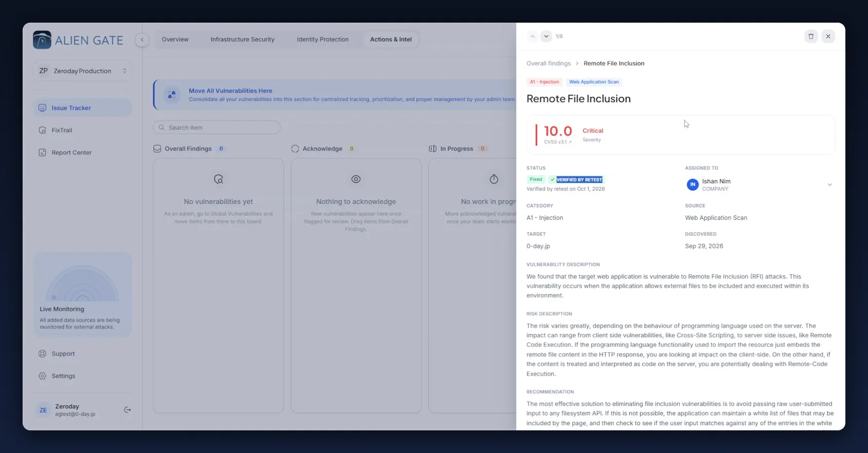Viewport: 868px width, 453px height.
Task: Open the CVSS v3.1 external link
Action: [558, 142]
